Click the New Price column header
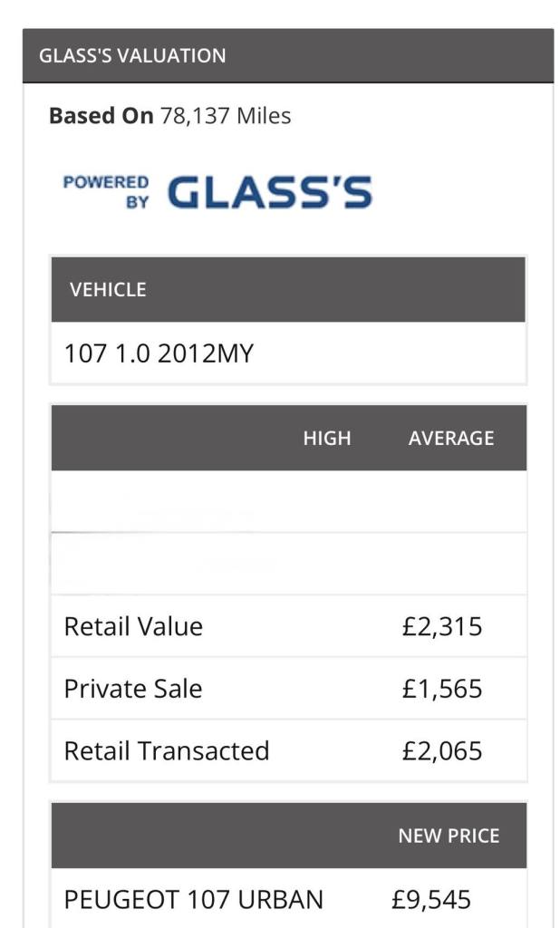 tap(448, 835)
